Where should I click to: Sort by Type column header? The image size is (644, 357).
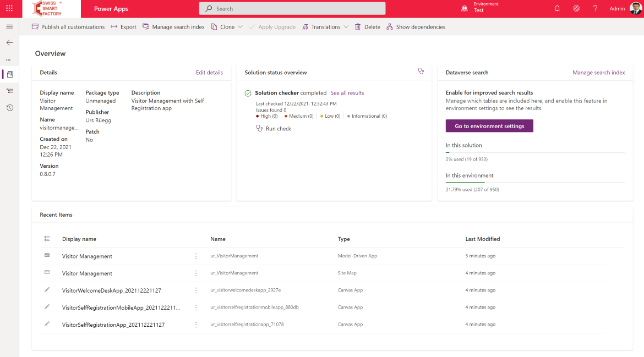(x=344, y=239)
